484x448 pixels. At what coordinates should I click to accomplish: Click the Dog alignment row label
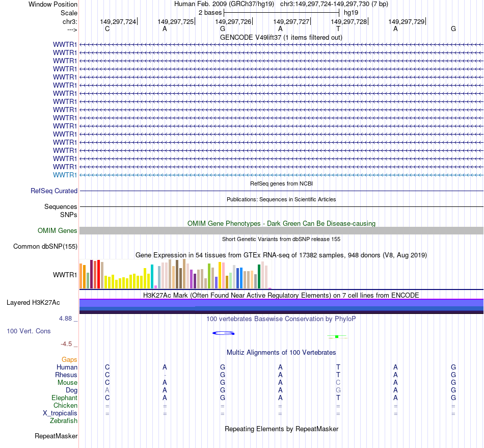click(71, 390)
